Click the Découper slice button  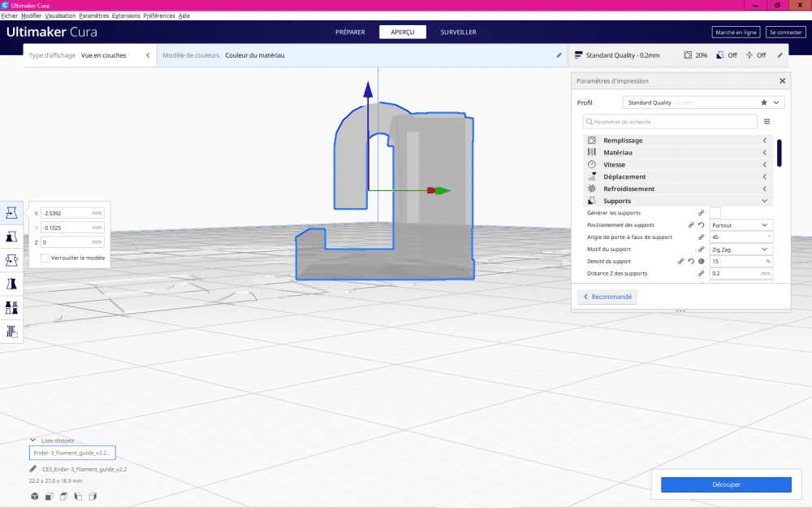coord(726,484)
